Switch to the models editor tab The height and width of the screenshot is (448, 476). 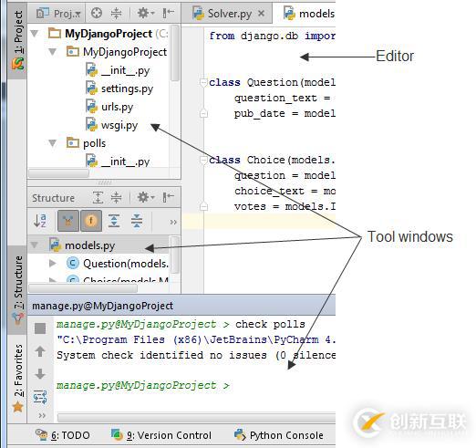309,14
